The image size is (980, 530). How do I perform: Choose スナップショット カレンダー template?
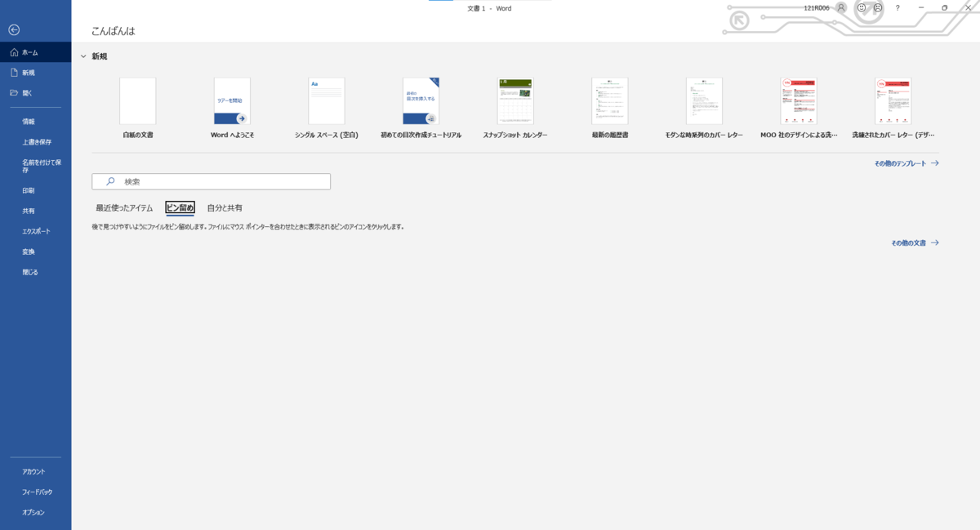[x=515, y=108]
